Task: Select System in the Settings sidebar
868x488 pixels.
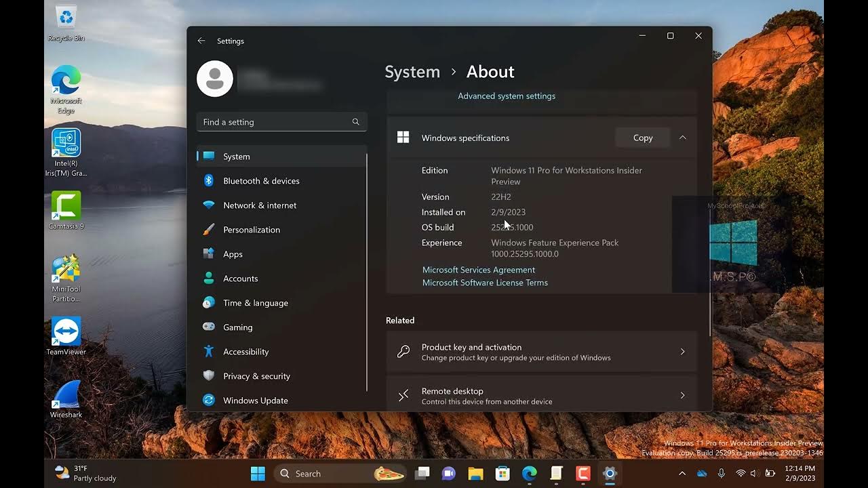Action: 281,157
